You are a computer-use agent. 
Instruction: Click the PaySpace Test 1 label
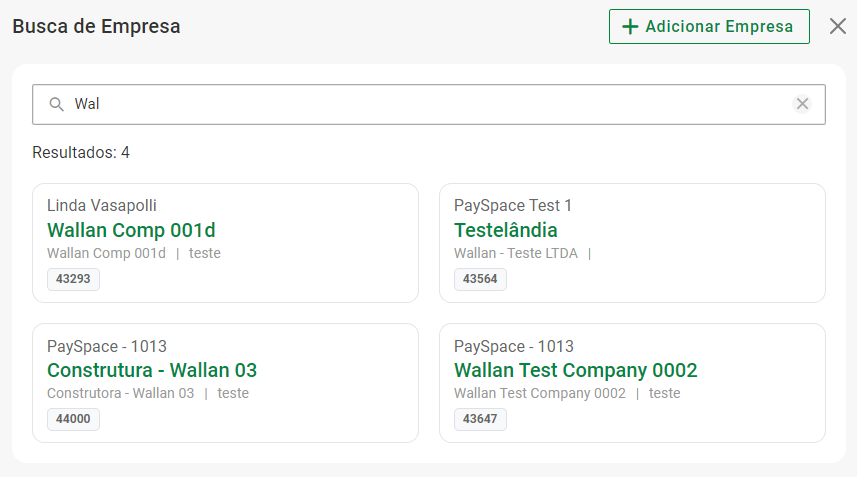513,206
